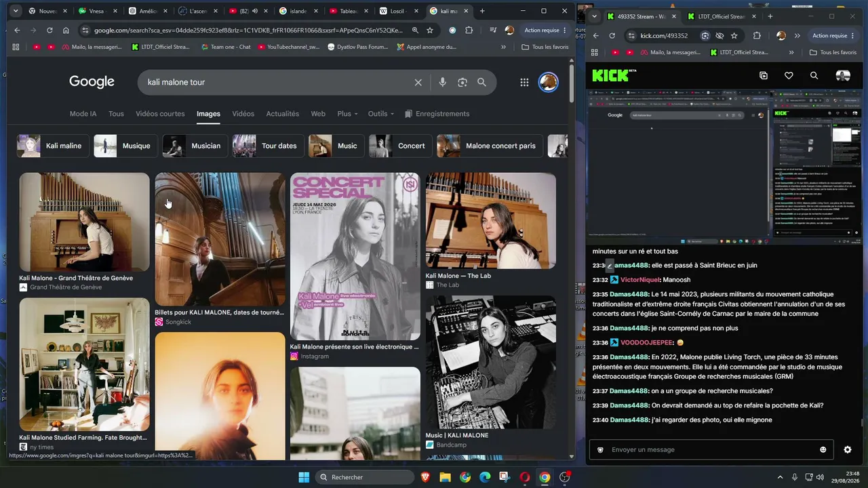Reload the kick.com page
Screen dimensions: 868x488
612,35
